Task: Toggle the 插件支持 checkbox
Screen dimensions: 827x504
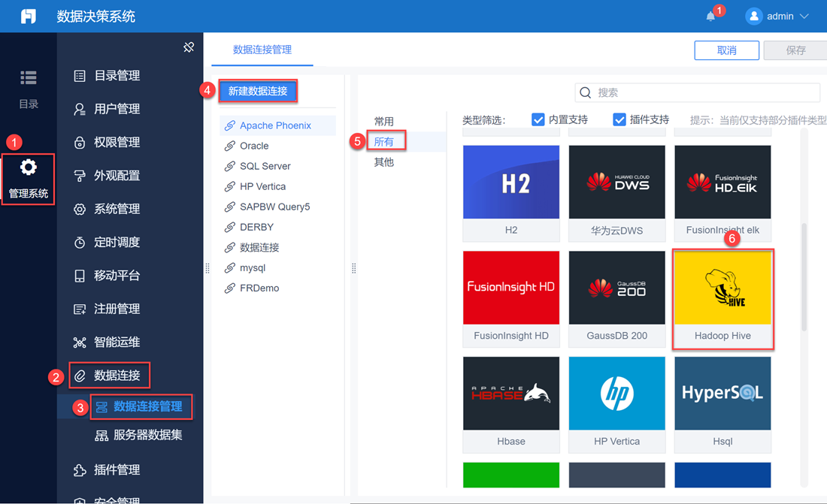Action: 619,119
